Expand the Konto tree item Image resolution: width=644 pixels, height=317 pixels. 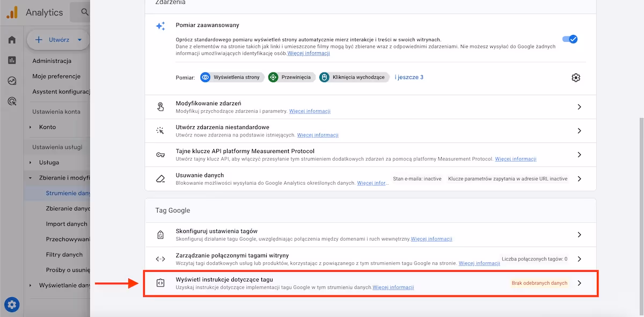[x=31, y=127]
